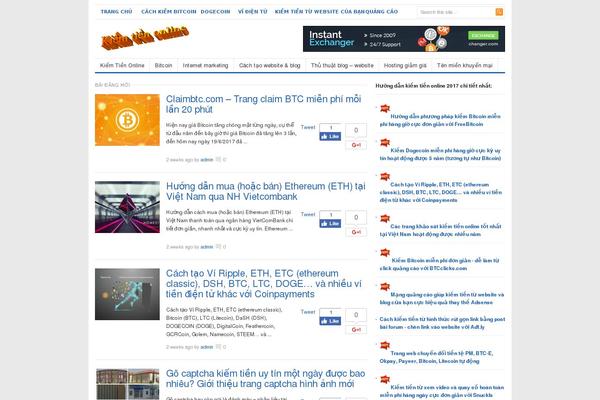
Task: Click the search site input field
Action: (456, 12)
